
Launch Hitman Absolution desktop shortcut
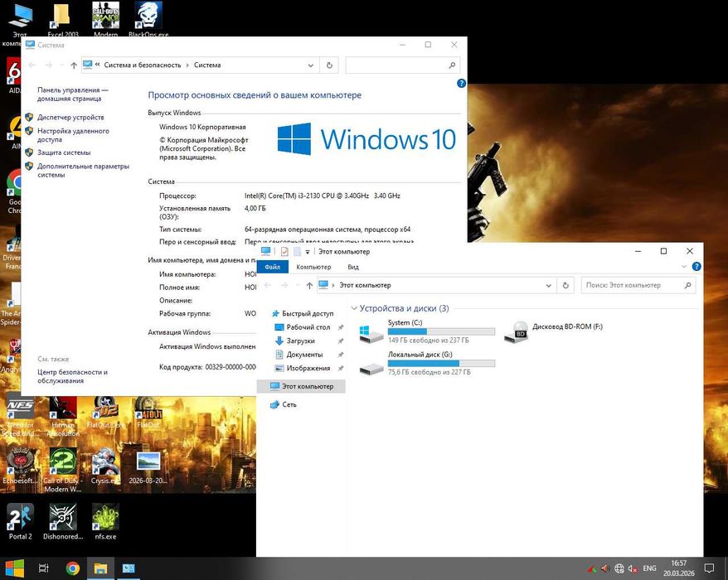pyautogui.click(x=63, y=416)
